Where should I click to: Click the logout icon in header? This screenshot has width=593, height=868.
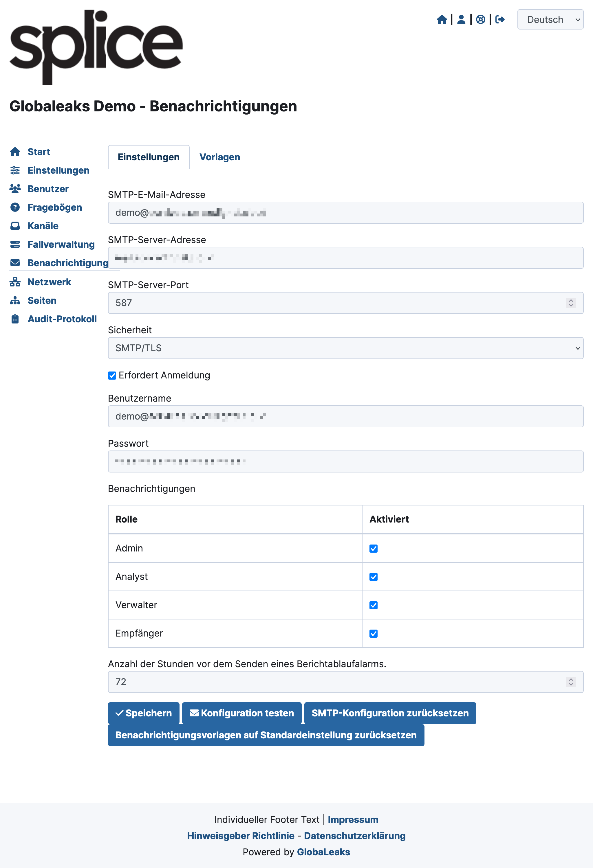[x=500, y=19]
